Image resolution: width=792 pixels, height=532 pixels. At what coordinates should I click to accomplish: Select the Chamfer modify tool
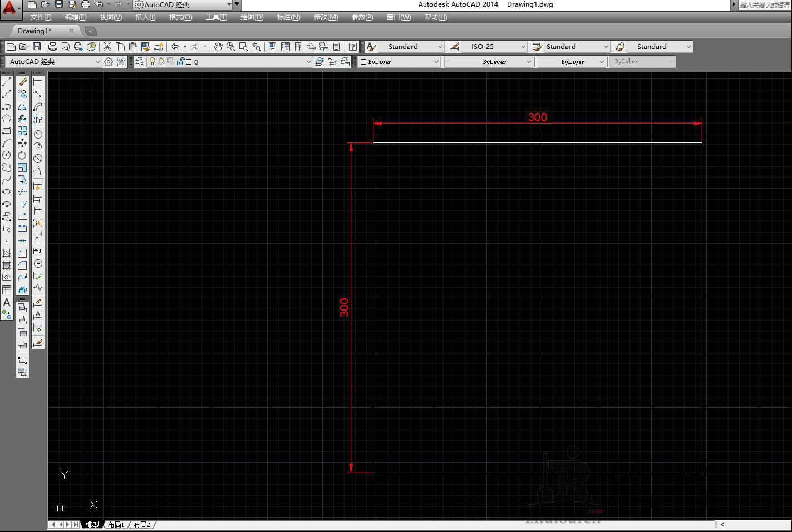point(22,253)
